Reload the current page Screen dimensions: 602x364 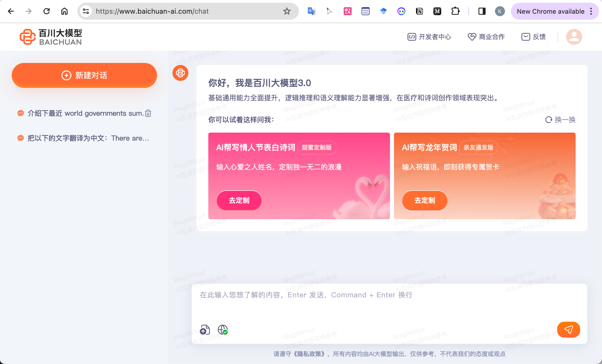point(47,11)
